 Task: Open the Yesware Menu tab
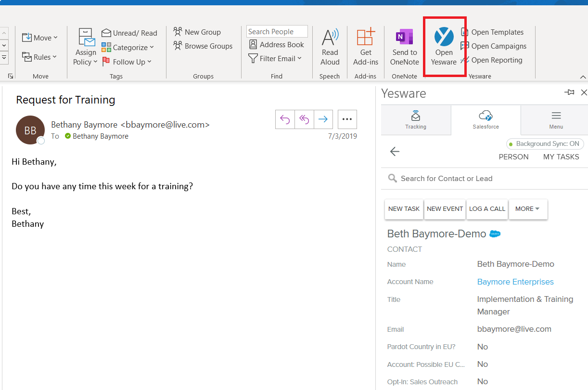point(556,120)
